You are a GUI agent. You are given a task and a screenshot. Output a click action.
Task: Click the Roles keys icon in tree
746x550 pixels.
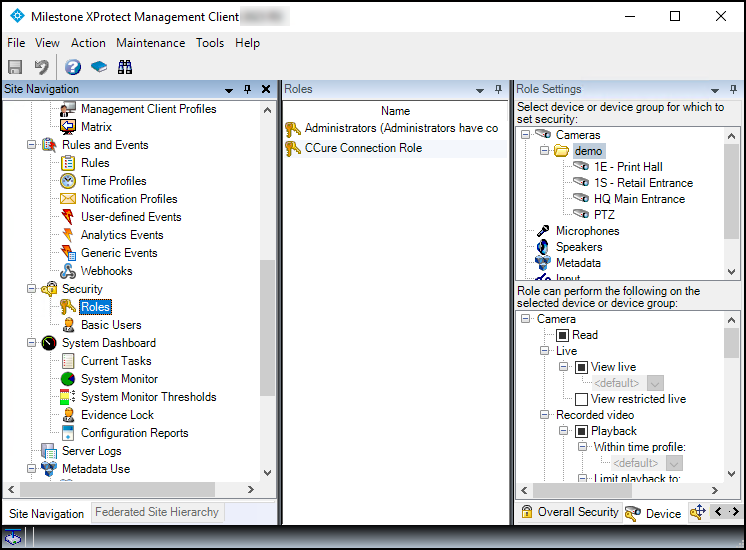click(68, 307)
